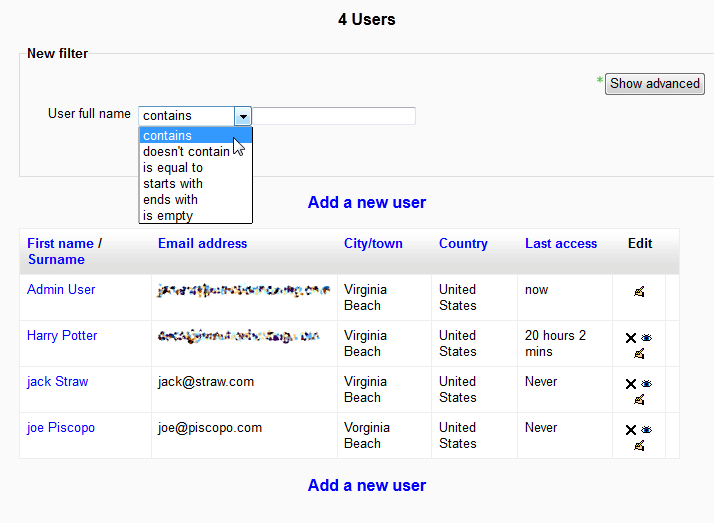Click the edit icon for Admin User

click(x=639, y=292)
